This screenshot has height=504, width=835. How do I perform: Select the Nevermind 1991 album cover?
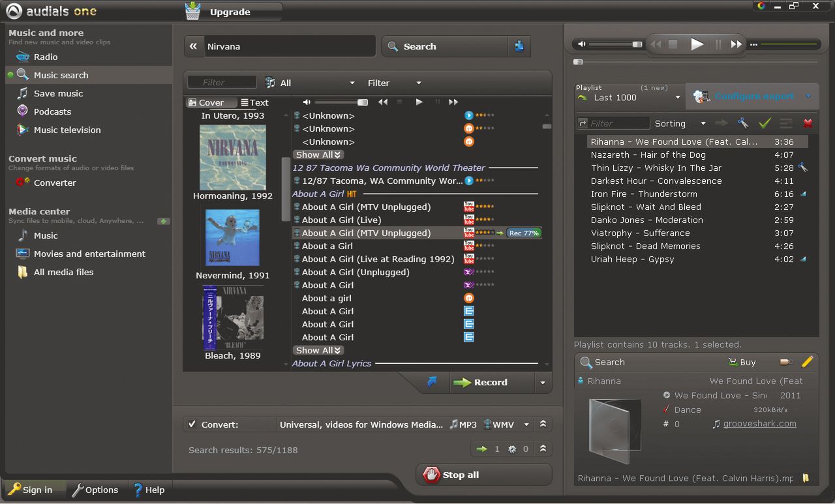(232, 237)
